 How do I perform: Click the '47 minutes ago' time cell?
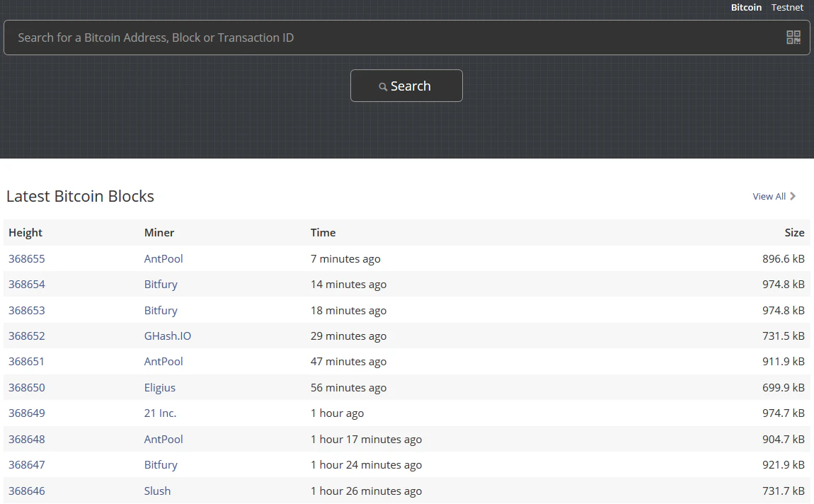348,361
